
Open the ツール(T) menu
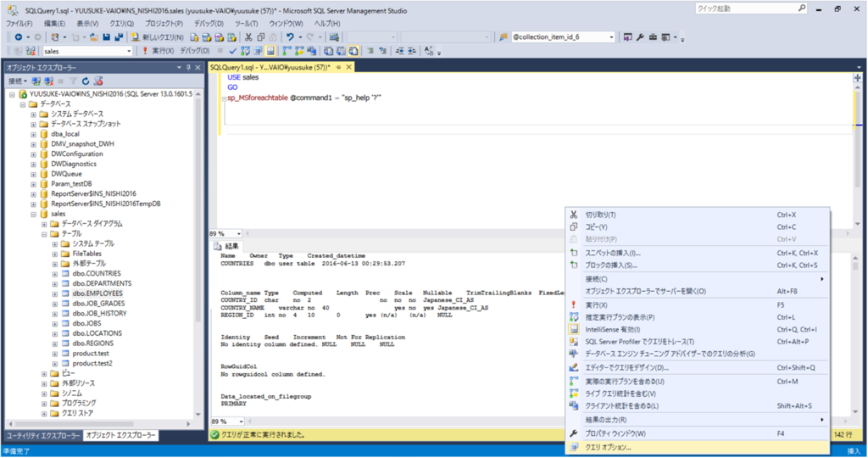247,24
